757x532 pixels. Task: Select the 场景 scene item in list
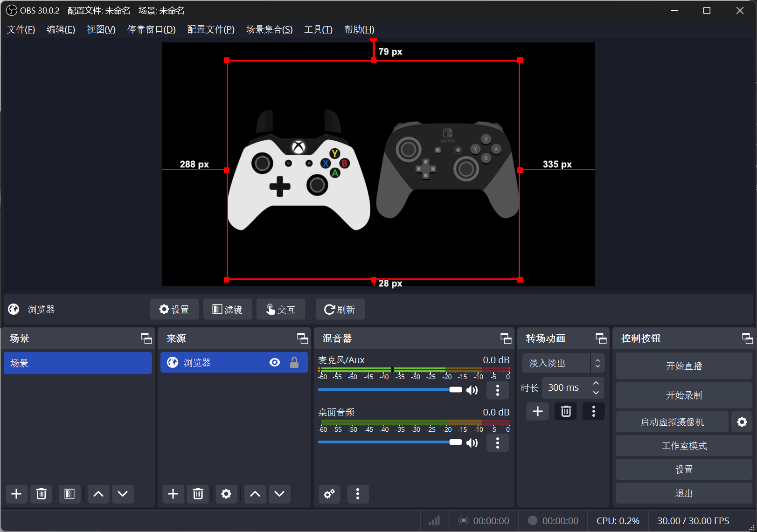tap(78, 363)
